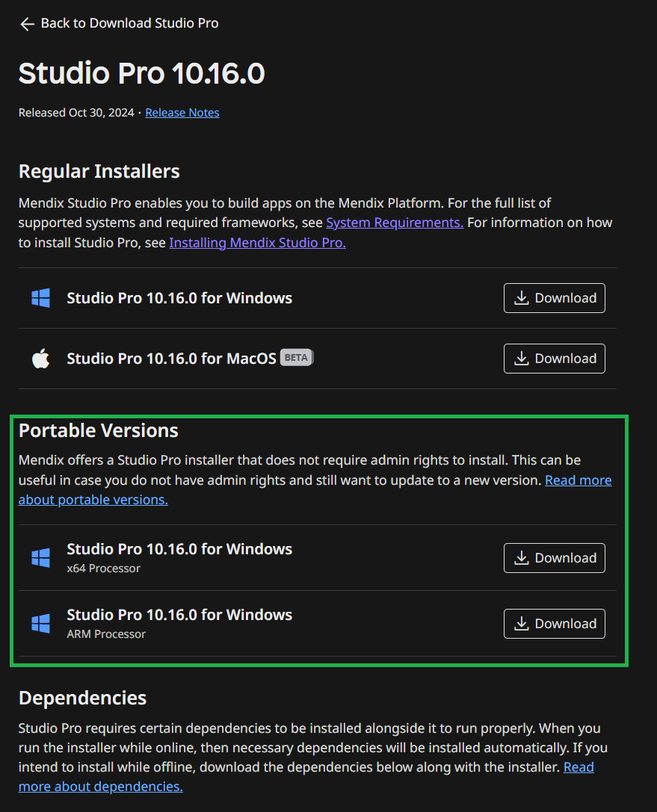Download Studio Pro 10.16.0 for Windows

[554, 297]
